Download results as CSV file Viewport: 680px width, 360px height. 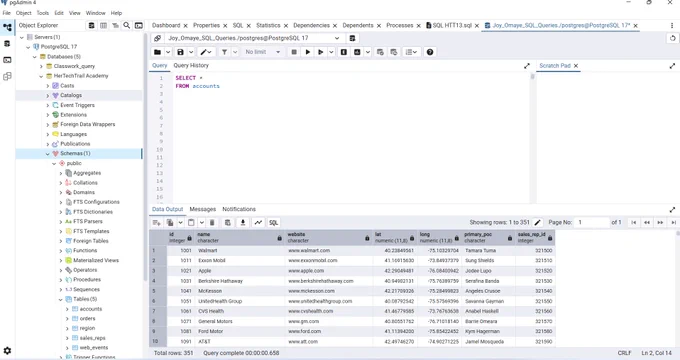coord(243,223)
